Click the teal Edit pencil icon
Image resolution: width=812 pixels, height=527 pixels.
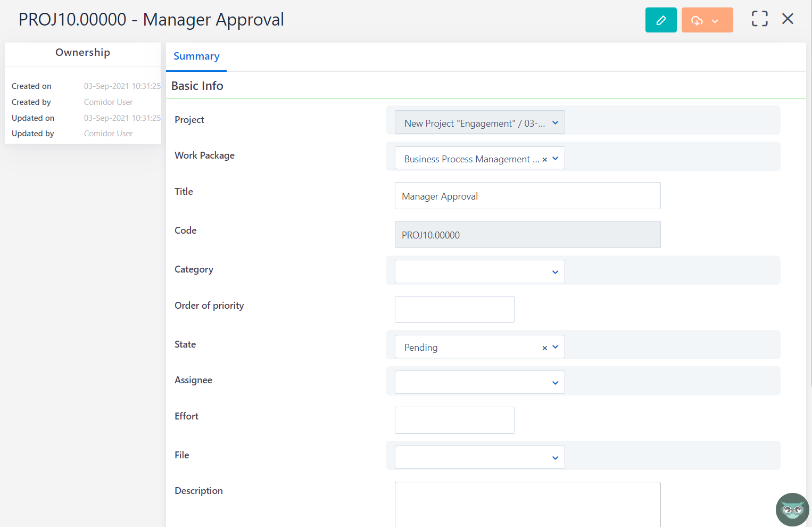[x=660, y=20]
